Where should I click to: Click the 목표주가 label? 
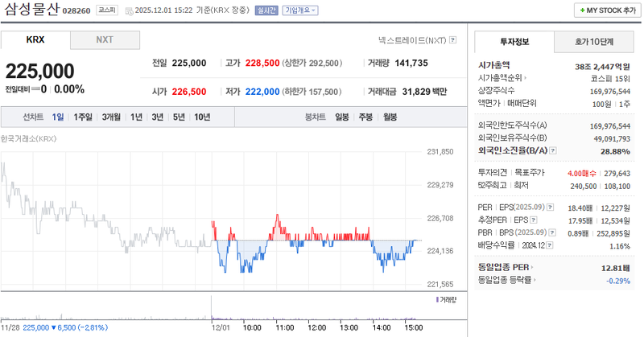pos(530,172)
